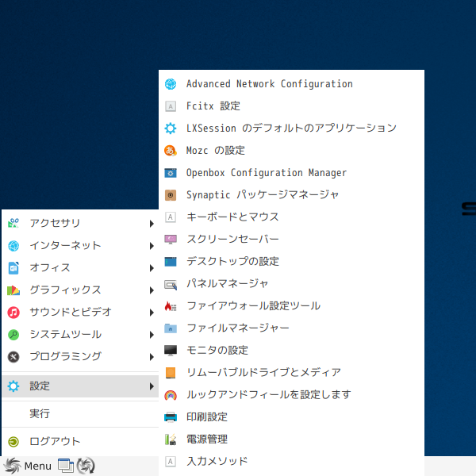Launch Openbox Configuration Manager entry

[x=291, y=173]
